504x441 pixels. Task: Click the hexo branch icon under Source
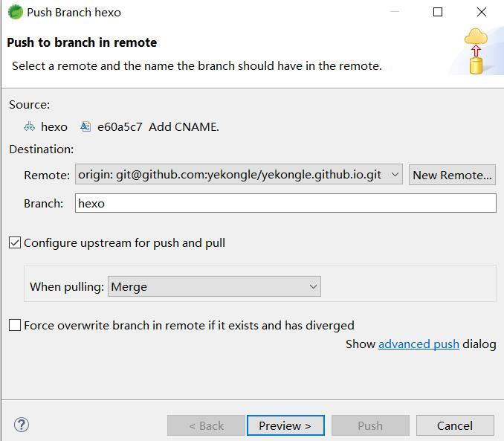pos(30,126)
